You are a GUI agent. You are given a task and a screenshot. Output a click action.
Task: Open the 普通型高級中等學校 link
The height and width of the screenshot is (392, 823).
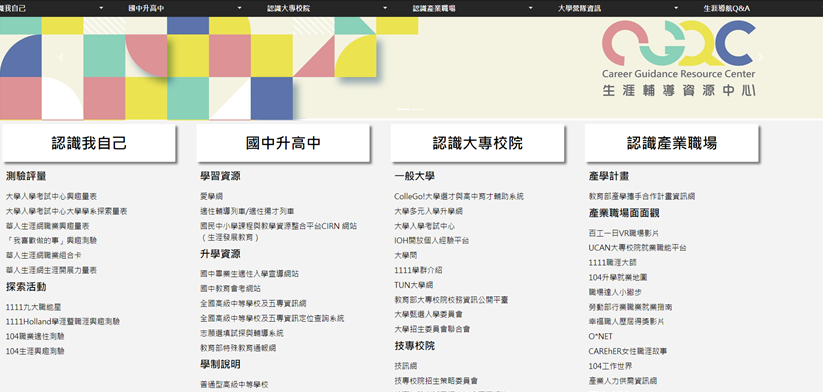[234, 385]
